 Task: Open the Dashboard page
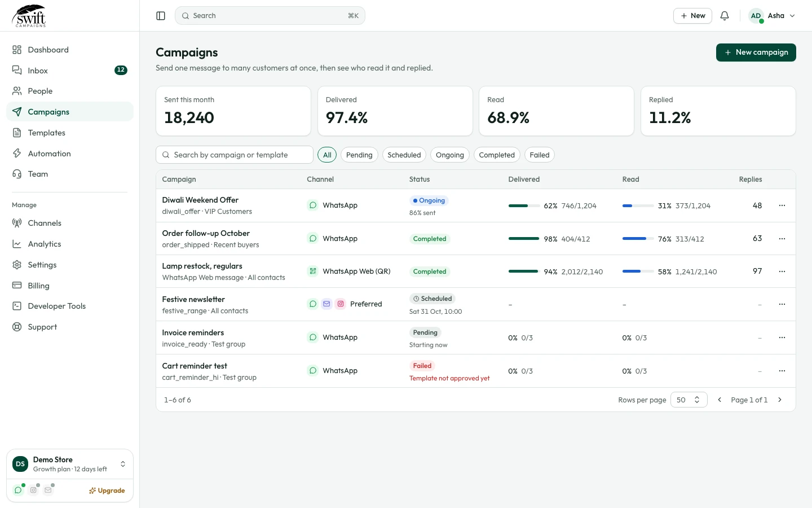tap(70, 50)
